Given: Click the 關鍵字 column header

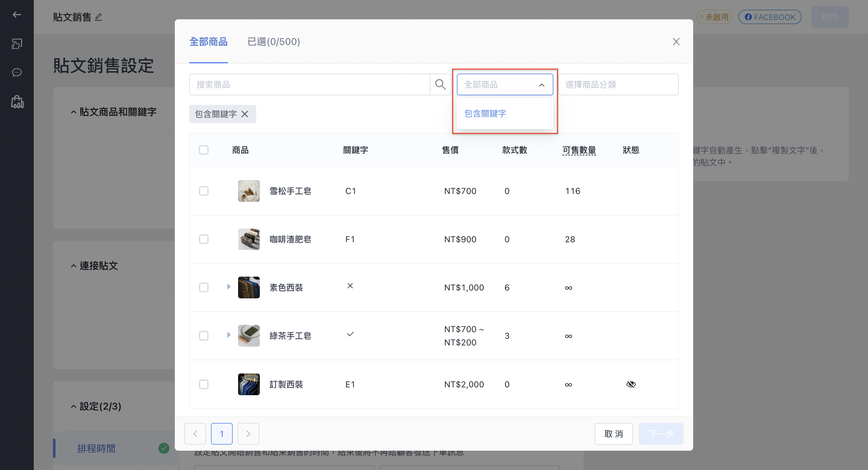Looking at the screenshot, I should (x=356, y=150).
